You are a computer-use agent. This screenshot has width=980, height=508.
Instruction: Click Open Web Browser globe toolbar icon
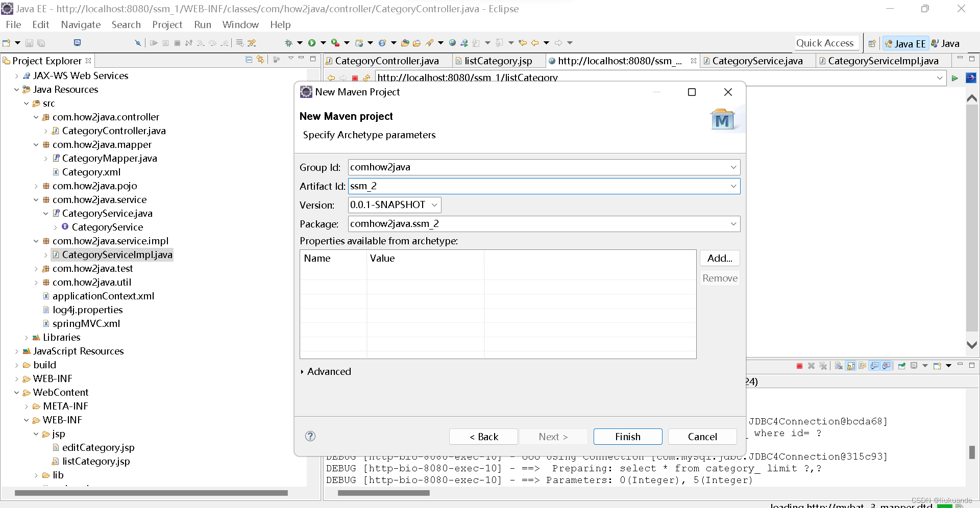452,43
